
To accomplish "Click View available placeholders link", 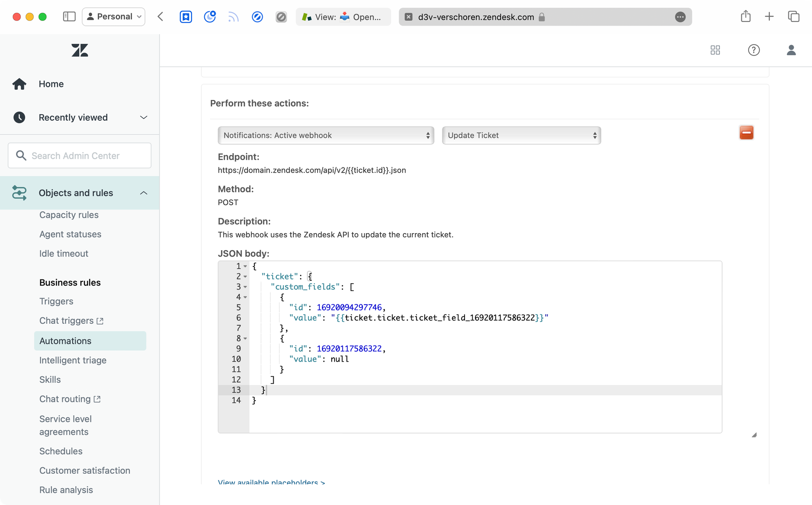I will [271, 482].
